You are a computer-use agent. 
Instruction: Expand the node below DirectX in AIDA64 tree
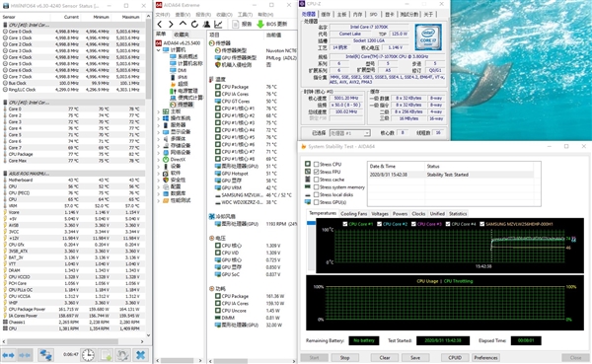[159, 166]
